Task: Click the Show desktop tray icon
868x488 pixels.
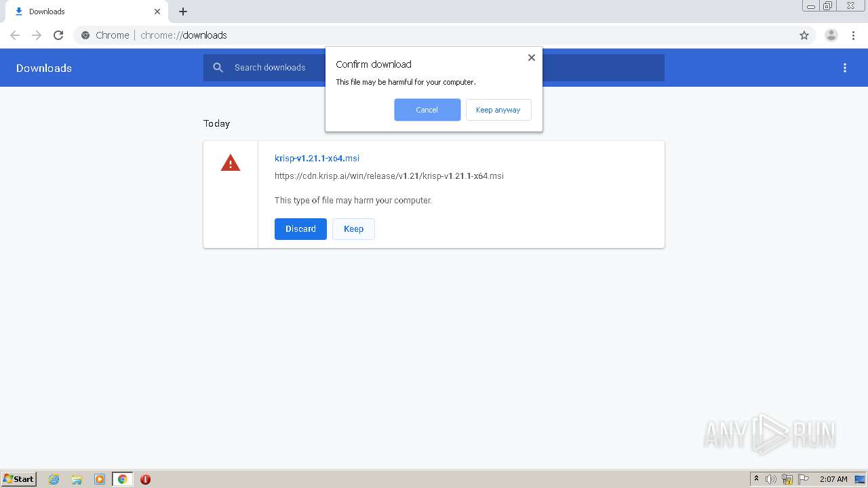Action: [860, 479]
